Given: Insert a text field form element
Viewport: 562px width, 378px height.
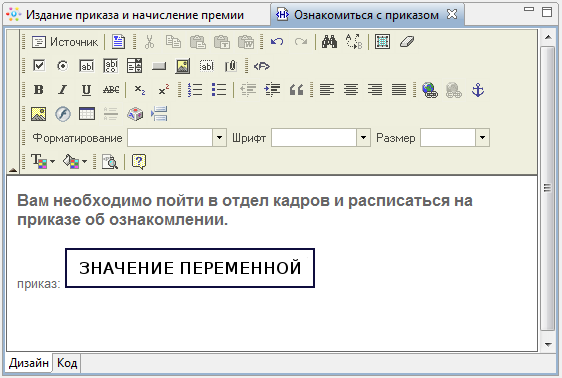Looking at the screenshot, I should 87,66.
